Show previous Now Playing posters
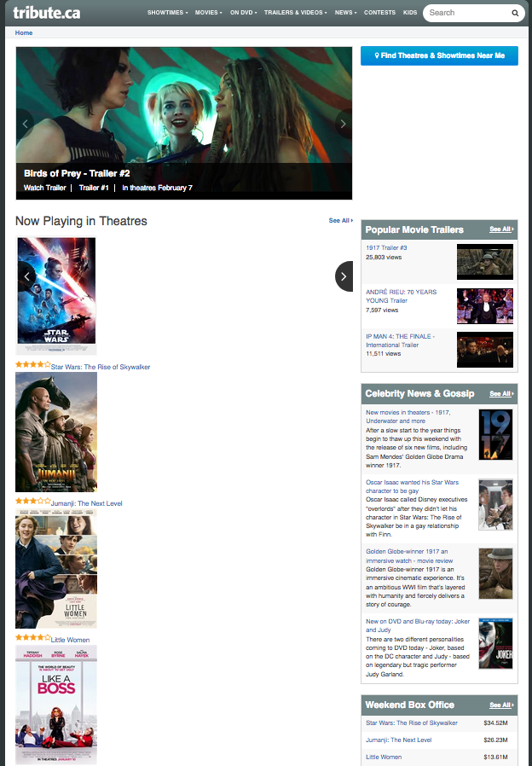The width and height of the screenshot is (532, 766). [x=26, y=276]
